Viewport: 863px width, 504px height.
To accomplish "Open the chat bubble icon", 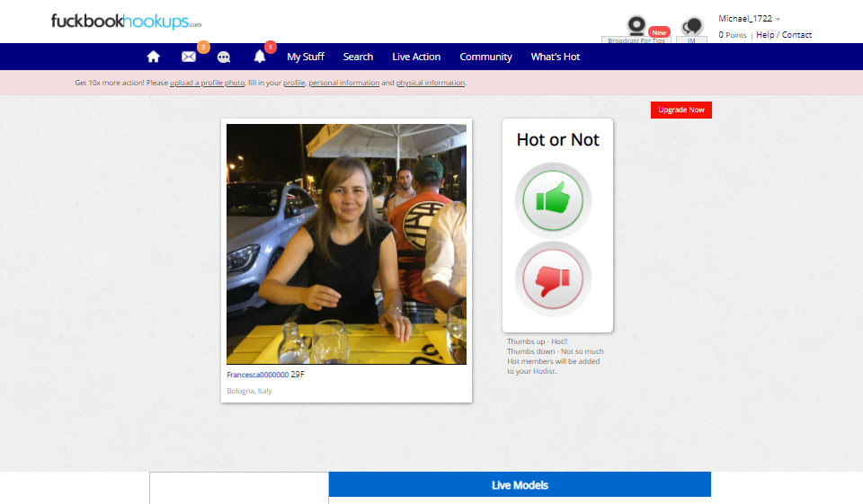I will coord(224,57).
